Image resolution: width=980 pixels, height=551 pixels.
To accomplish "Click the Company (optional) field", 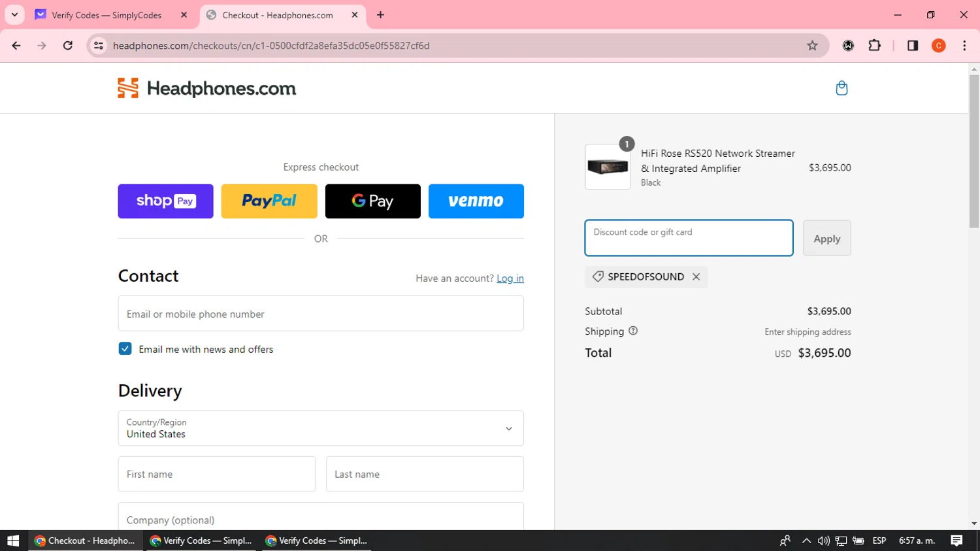I will pos(321,517).
